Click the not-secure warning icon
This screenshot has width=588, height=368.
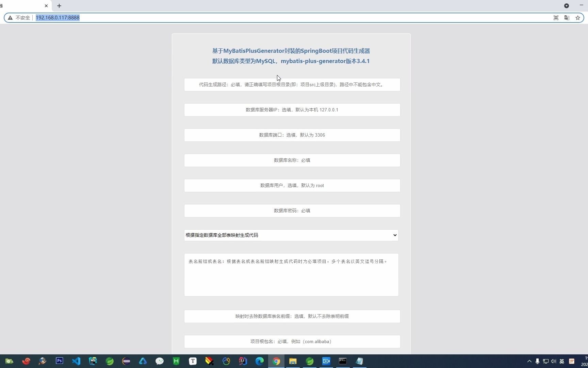pyautogui.click(x=10, y=18)
